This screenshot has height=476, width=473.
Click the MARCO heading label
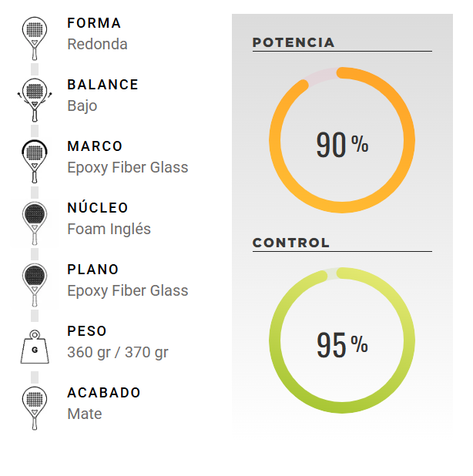coord(95,146)
